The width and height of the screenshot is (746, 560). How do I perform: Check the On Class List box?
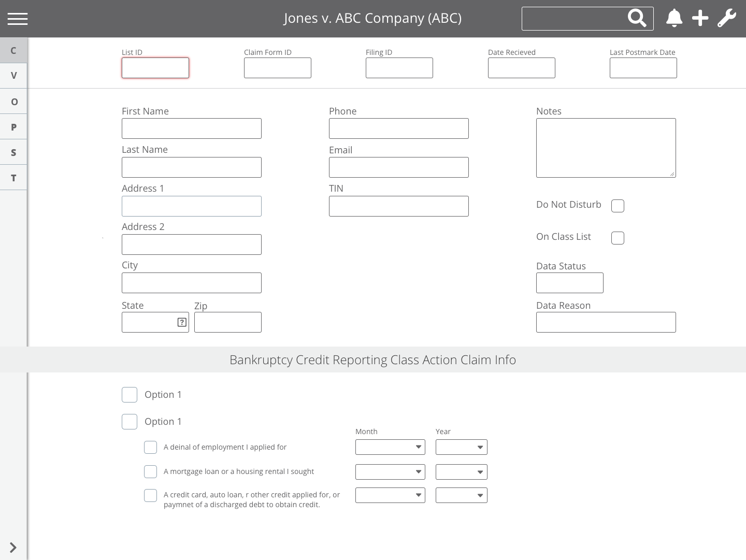point(618,238)
